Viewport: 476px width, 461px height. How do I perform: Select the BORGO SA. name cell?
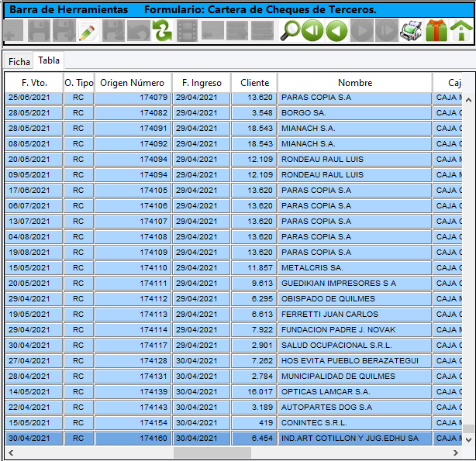(x=354, y=113)
